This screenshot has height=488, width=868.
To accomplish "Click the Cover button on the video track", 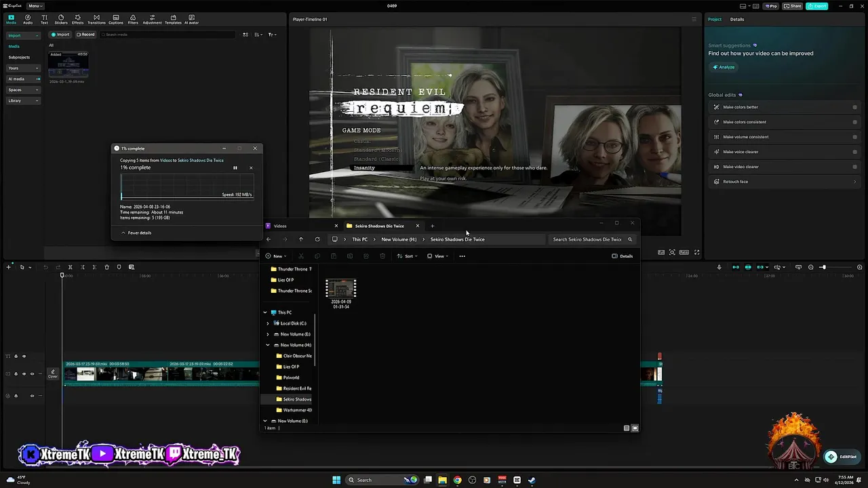I will 53,373.
